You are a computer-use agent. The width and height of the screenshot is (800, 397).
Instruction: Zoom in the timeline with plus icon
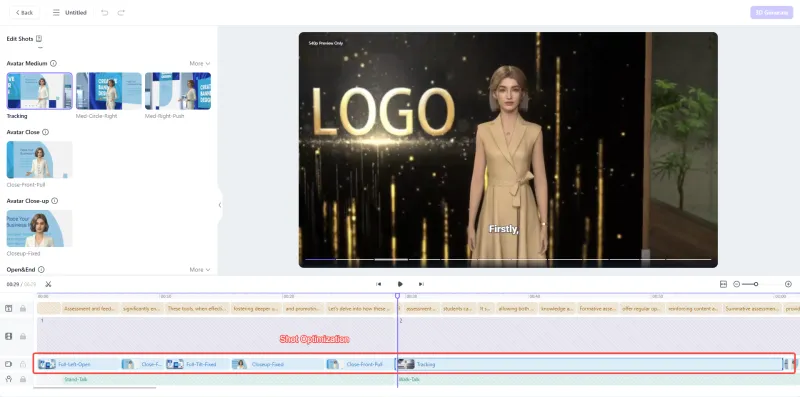788,284
